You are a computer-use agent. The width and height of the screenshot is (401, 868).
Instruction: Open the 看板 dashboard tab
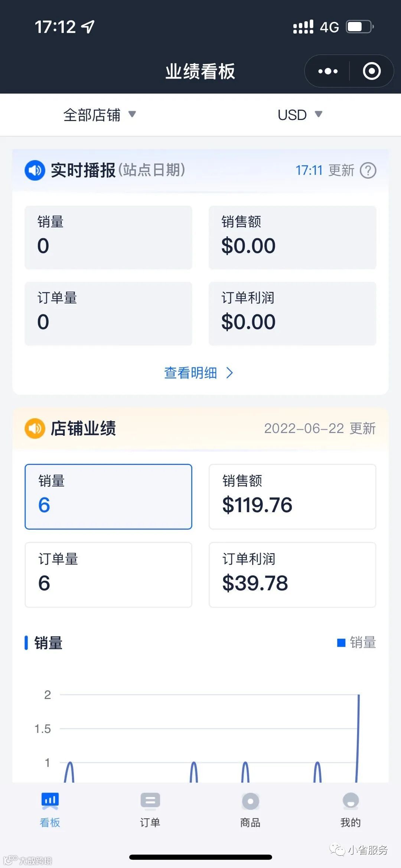click(x=50, y=808)
